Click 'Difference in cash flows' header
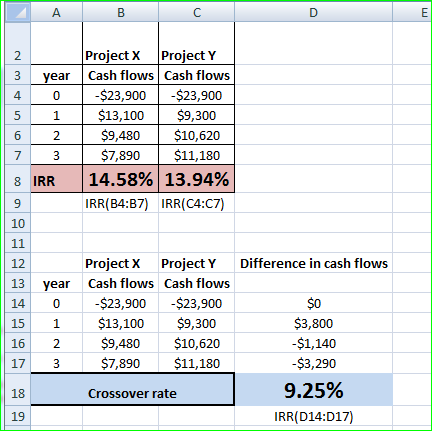The image size is (432, 431). click(x=314, y=263)
